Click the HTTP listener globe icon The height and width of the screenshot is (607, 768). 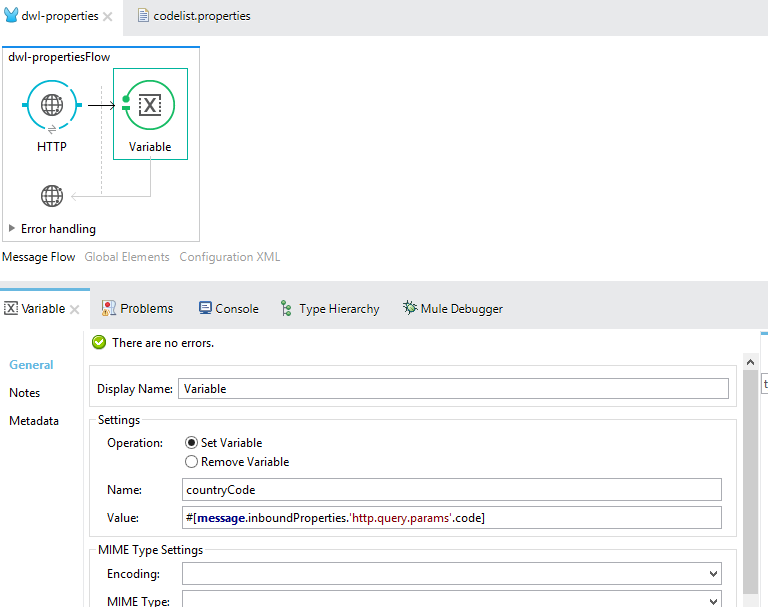coord(52,105)
